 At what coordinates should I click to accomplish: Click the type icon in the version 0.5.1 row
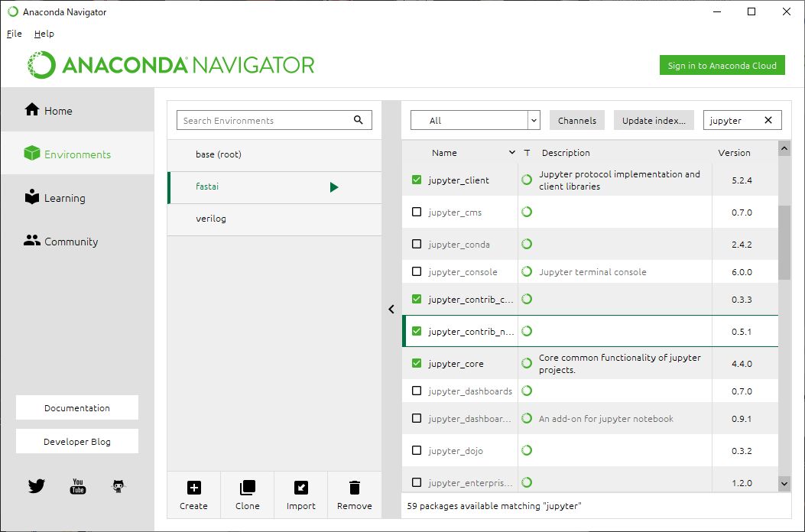(x=527, y=331)
